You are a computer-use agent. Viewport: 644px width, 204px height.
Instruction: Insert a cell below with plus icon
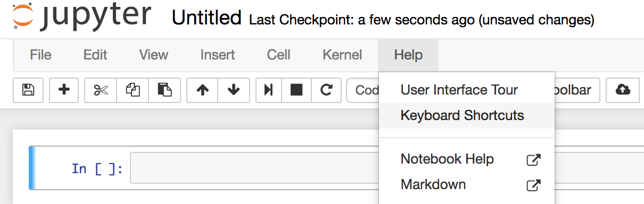tap(64, 90)
